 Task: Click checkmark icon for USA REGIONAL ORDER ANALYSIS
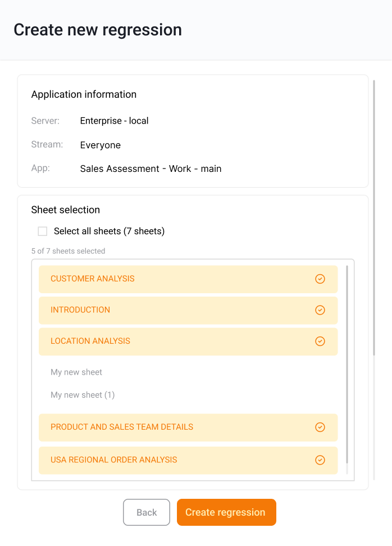[320, 460]
